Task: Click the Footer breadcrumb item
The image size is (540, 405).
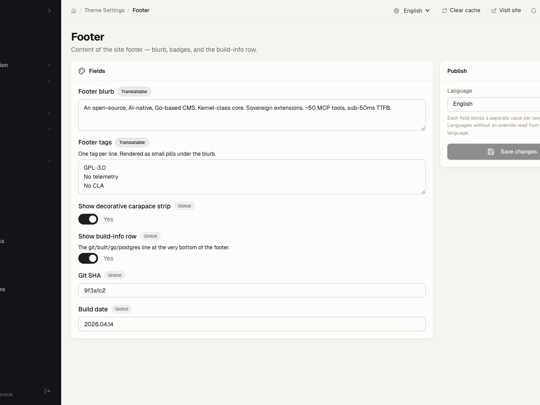Action: pos(141,10)
